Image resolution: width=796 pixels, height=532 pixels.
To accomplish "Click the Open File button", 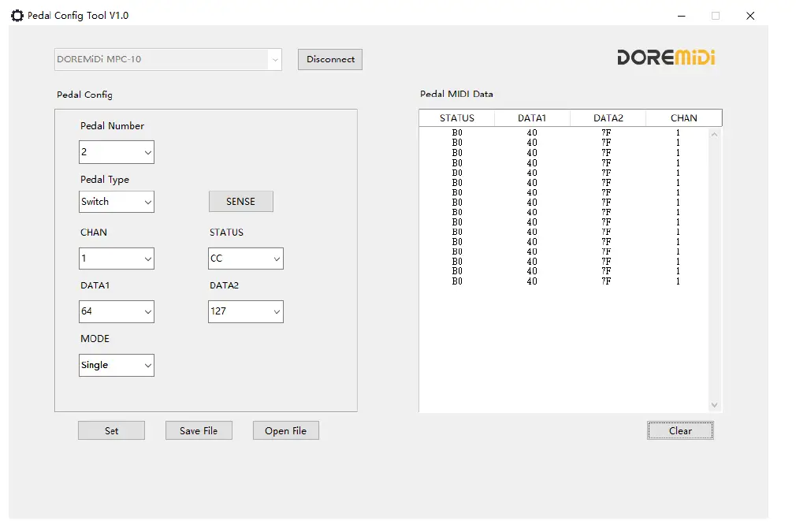I will click(286, 430).
